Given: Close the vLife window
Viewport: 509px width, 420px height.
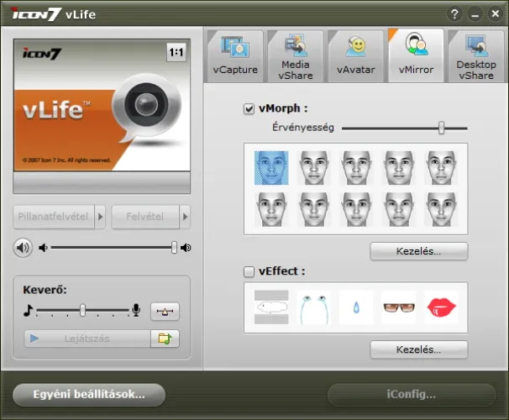Looking at the screenshot, I should click(x=496, y=14).
